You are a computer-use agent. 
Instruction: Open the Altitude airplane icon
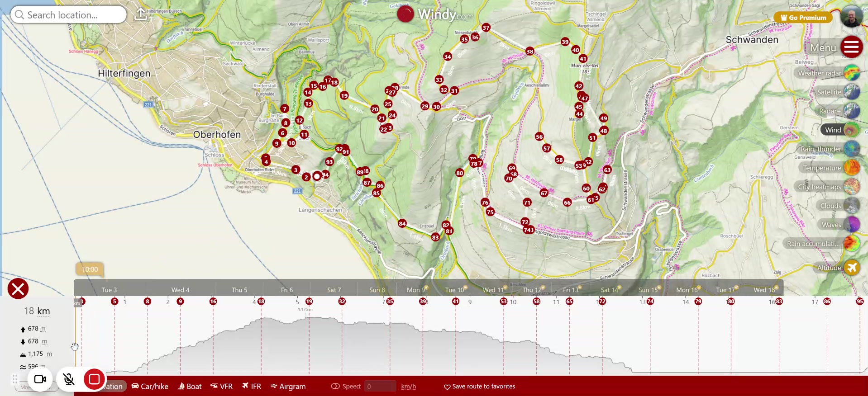(851, 268)
